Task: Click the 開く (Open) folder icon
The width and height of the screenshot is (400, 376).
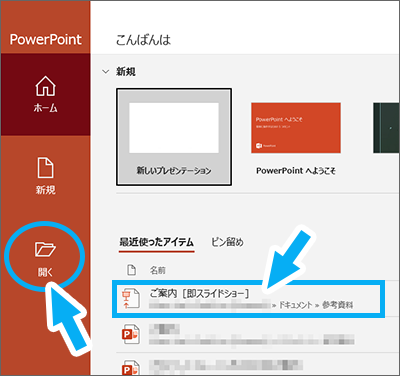Action: click(x=45, y=249)
